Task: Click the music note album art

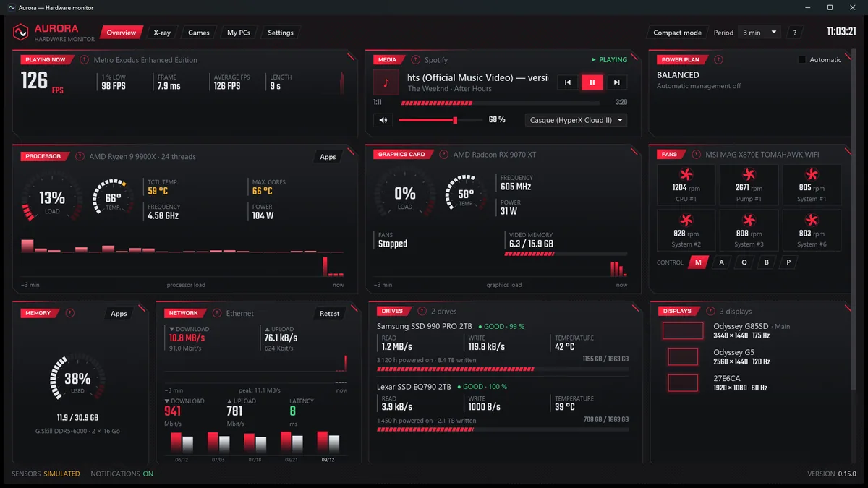Action: coord(386,82)
